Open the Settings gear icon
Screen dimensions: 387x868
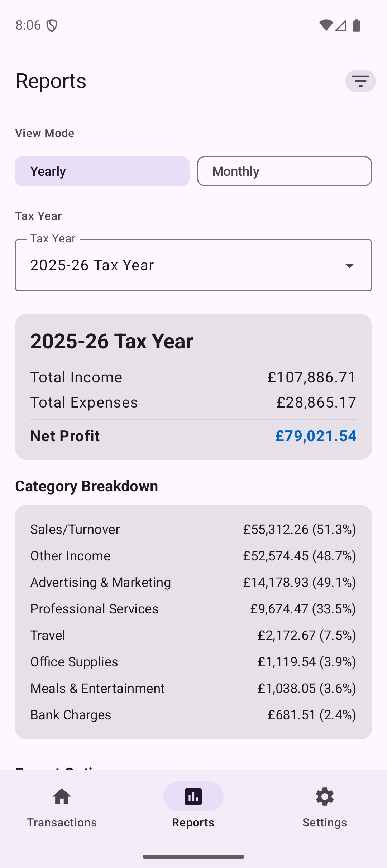click(x=325, y=796)
